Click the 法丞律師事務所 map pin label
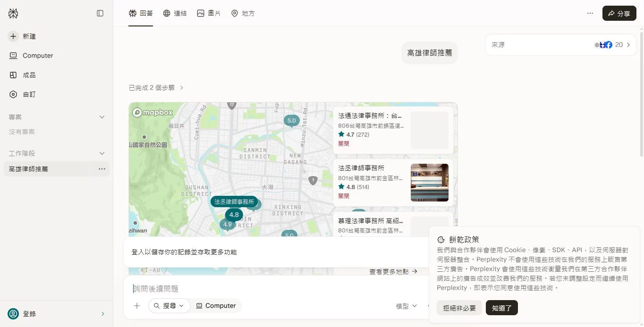 234,201
